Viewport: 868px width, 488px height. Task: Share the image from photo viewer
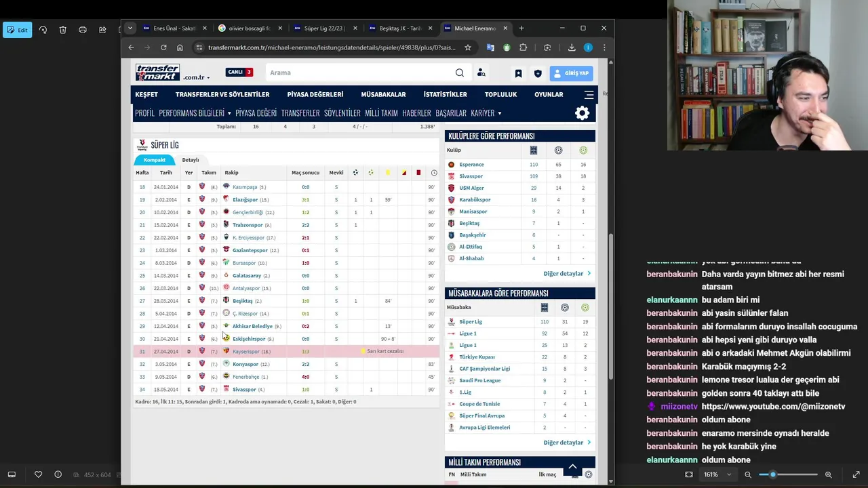(102, 30)
